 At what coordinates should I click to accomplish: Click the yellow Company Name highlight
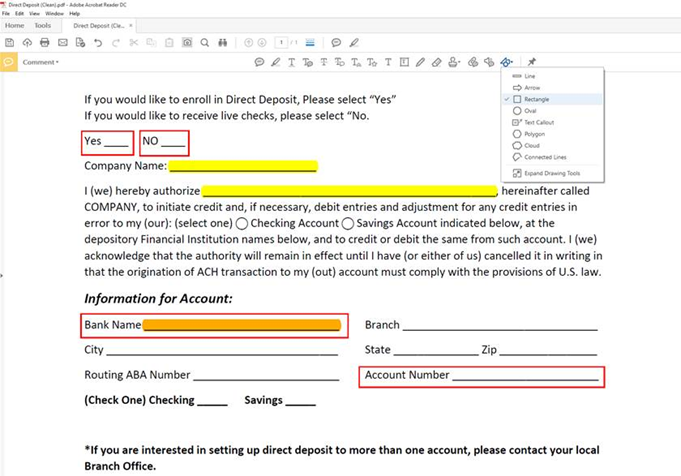pyautogui.click(x=243, y=166)
